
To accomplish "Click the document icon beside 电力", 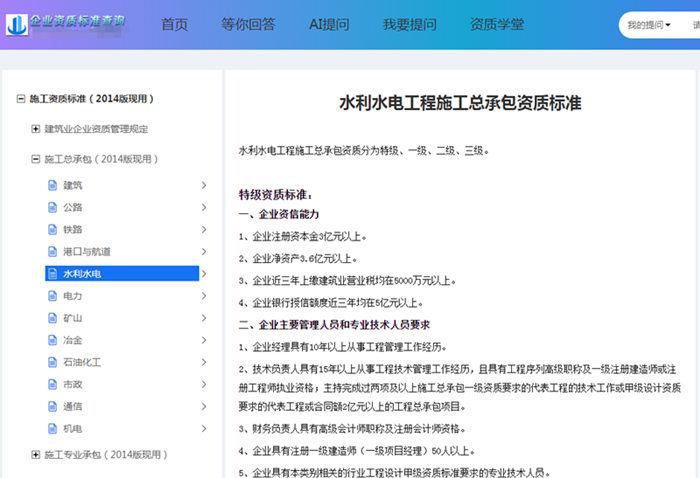I will click(x=52, y=296).
